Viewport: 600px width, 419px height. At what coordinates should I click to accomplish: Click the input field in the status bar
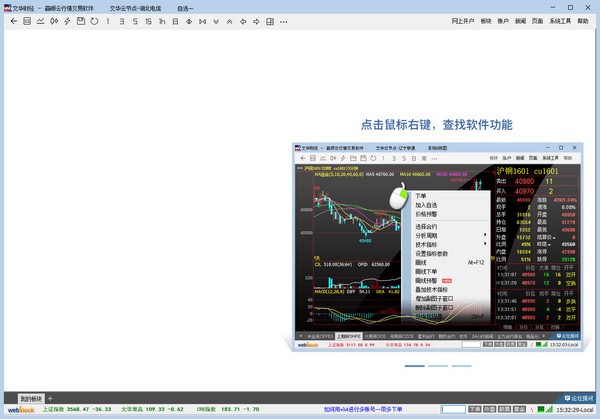coord(453,409)
